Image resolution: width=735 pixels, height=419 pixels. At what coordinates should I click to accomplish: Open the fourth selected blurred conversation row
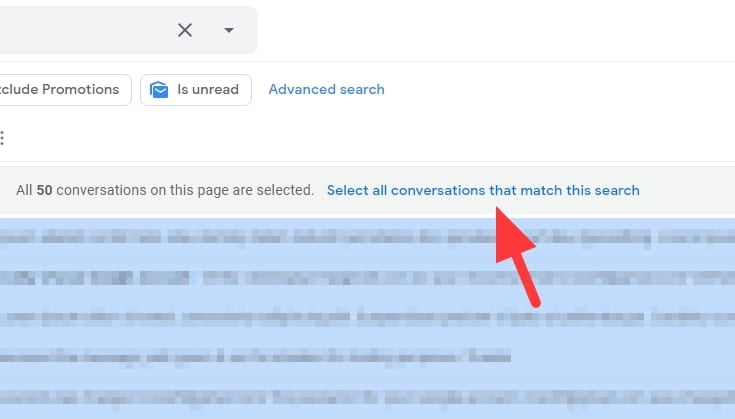click(x=368, y=357)
